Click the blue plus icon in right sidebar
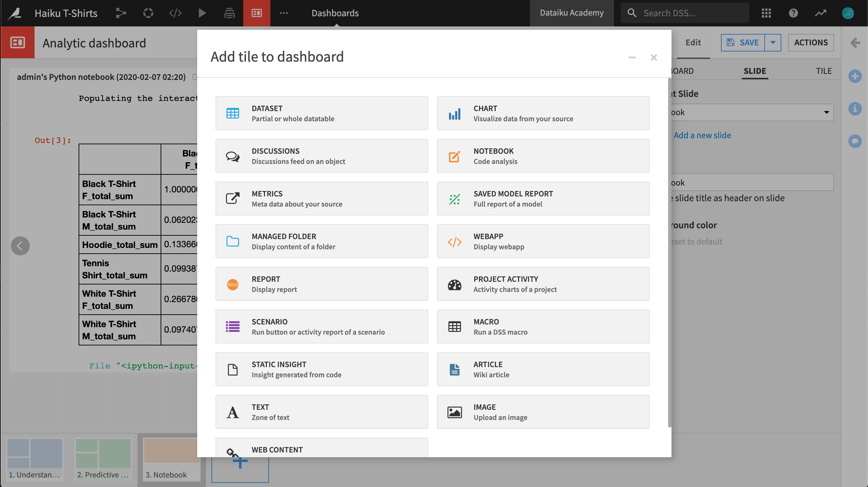This screenshot has height=487, width=868. click(855, 76)
